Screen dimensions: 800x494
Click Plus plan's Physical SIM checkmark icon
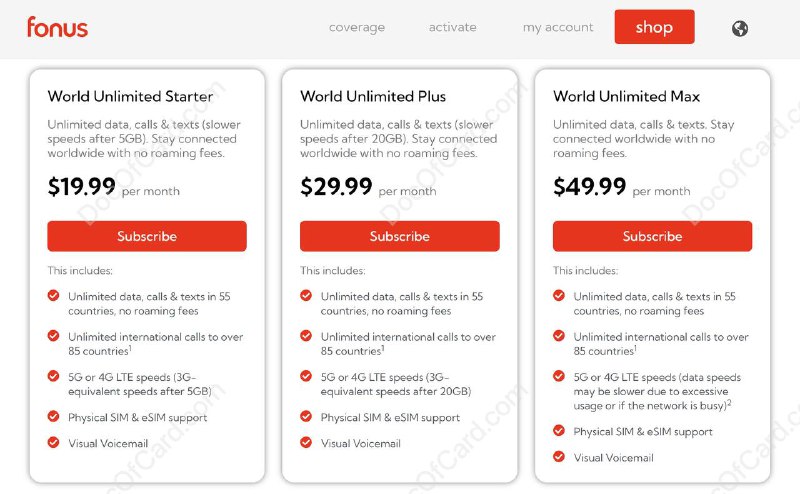point(306,416)
